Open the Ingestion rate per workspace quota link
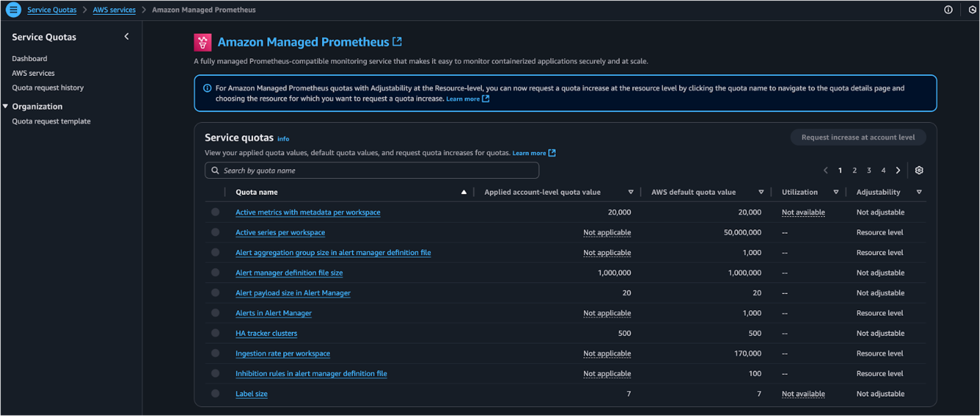The image size is (980, 416). coord(283,353)
